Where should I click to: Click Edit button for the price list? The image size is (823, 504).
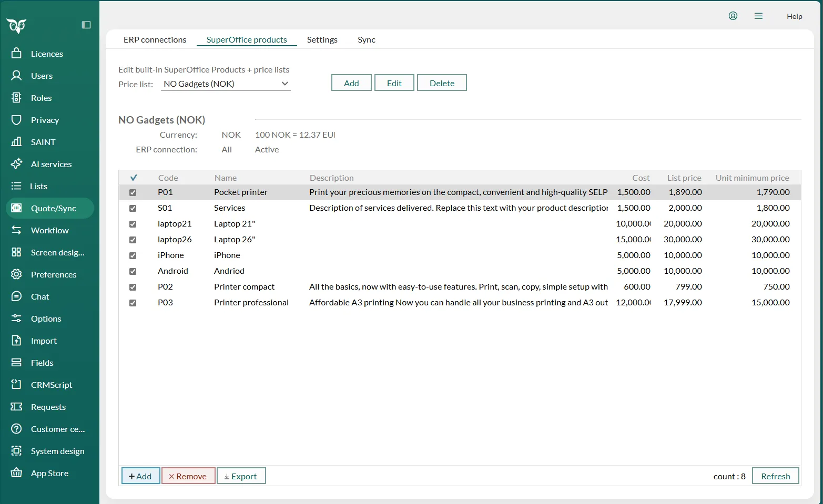tap(394, 83)
